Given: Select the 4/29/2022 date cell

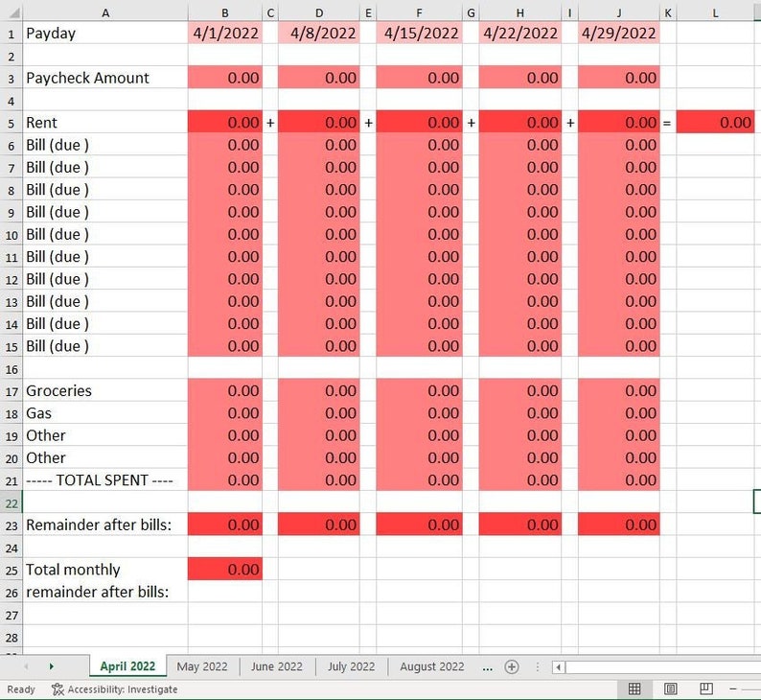Looking at the screenshot, I should point(619,33).
